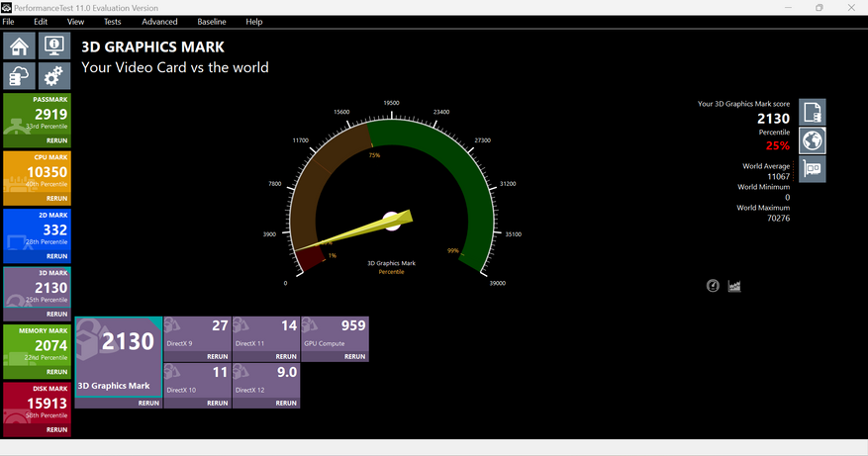The image size is (868, 456).
Task: Open the View menu
Action: pyautogui.click(x=75, y=22)
